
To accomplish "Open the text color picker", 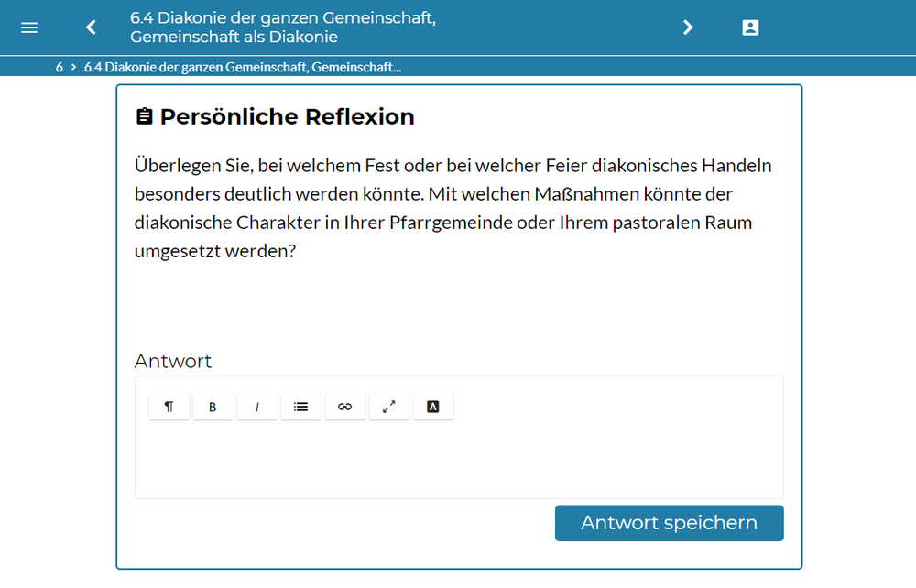I will 433,407.
